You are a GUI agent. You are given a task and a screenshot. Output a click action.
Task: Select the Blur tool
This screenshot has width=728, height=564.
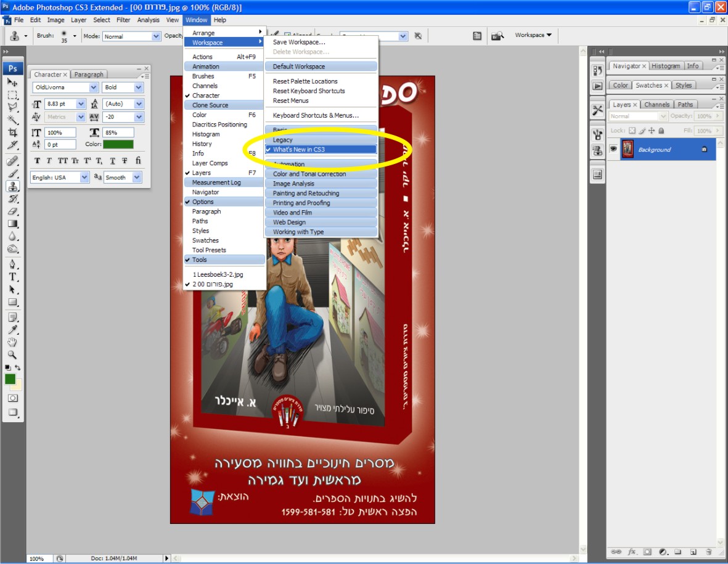click(12, 236)
